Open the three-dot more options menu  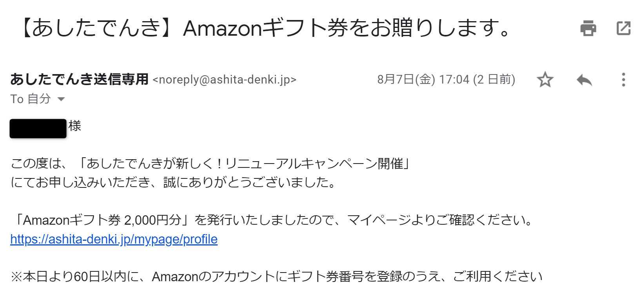coord(623,80)
